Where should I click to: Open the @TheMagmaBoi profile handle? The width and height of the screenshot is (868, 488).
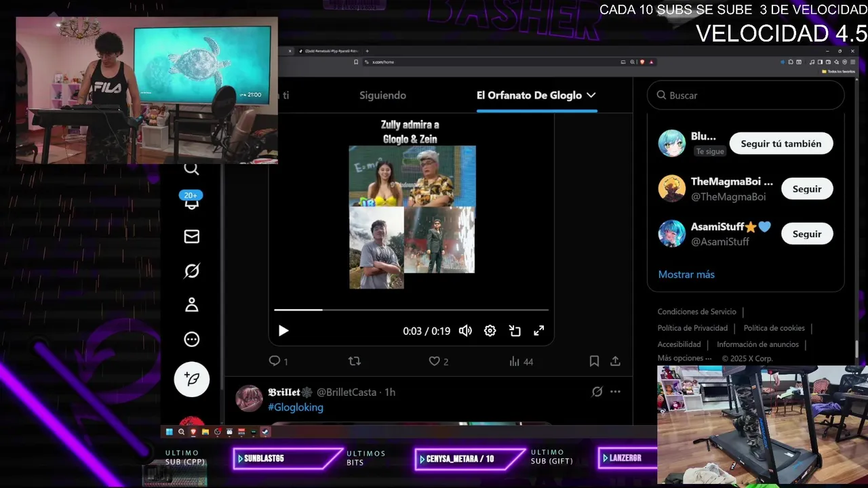click(x=728, y=197)
